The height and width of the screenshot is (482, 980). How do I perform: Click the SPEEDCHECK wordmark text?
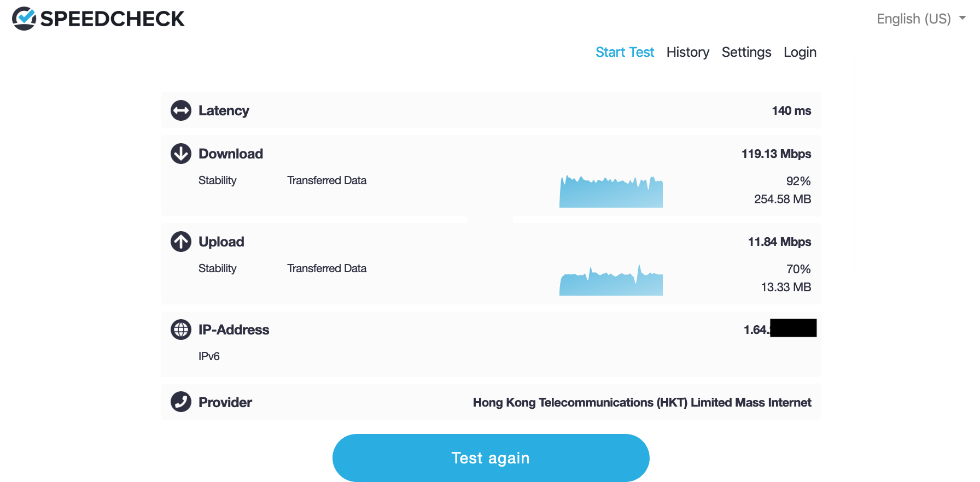pos(113,19)
